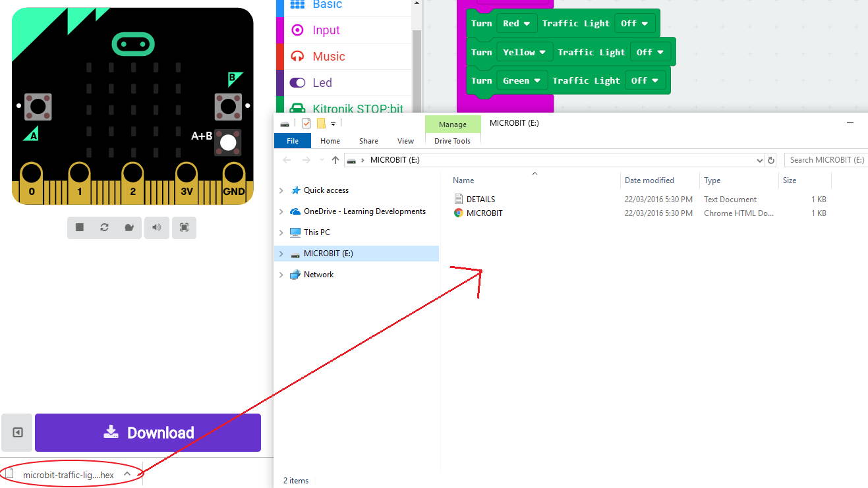Expand the OneDrive node

pos(281,211)
